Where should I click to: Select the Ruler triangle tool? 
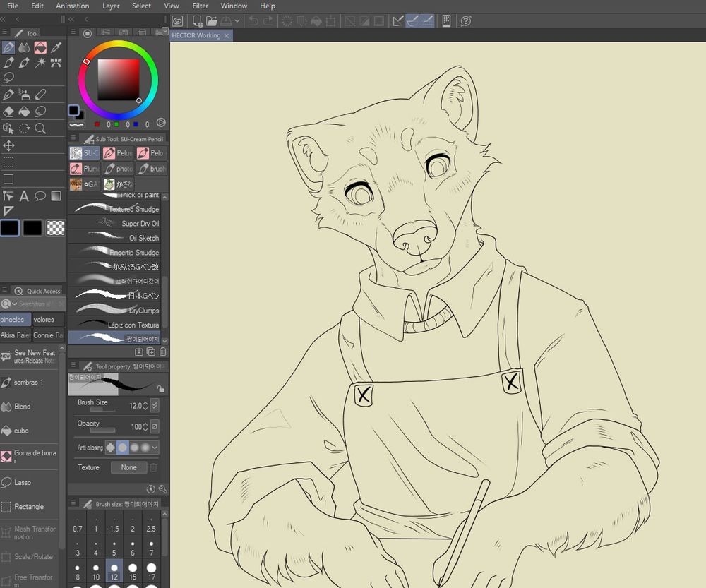(x=8, y=211)
